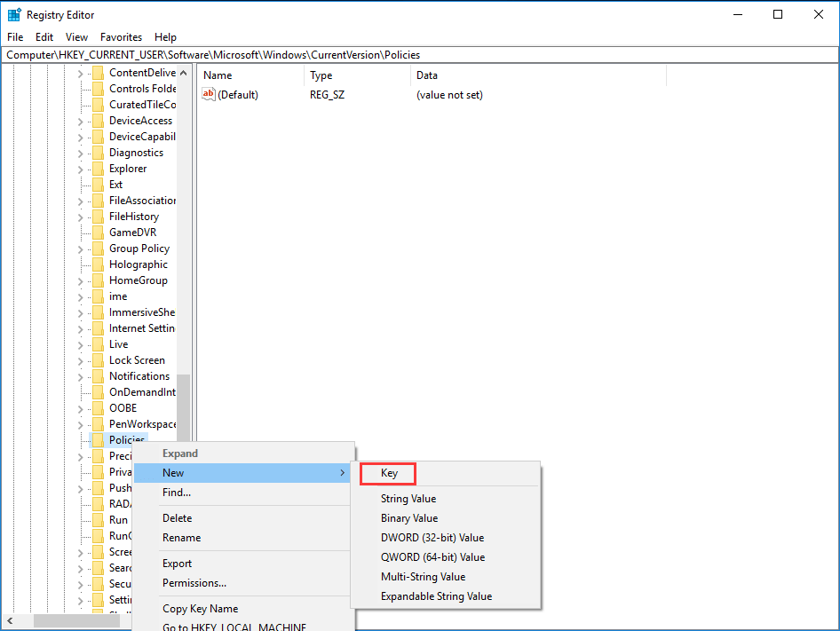Screen dimensions: 840x631
Task: Expand the Internet Settings key chevron
Action: (x=80, y=329)
